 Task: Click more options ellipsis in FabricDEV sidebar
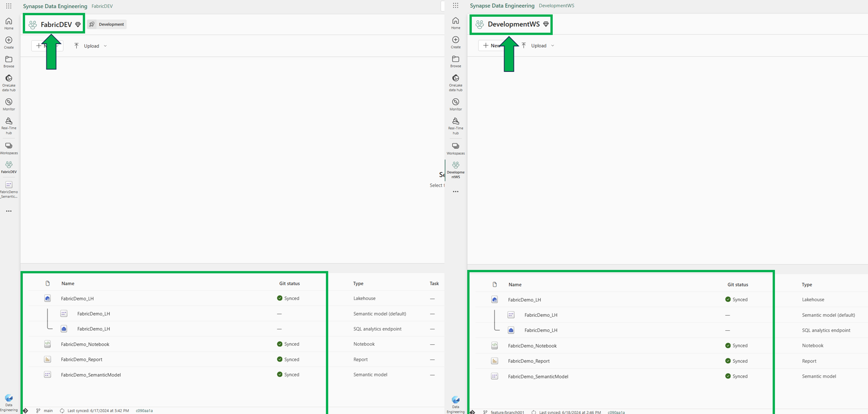pyautogui.click(x=9, y=211)
